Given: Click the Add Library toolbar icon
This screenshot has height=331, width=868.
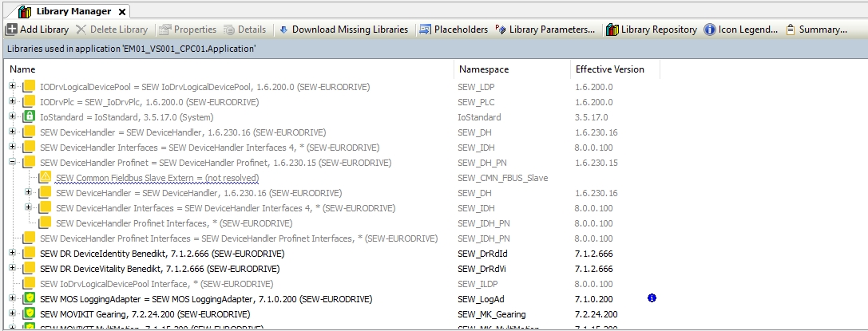Looking at the screenshot, I should pyautogui.click(x=12, y=30).
